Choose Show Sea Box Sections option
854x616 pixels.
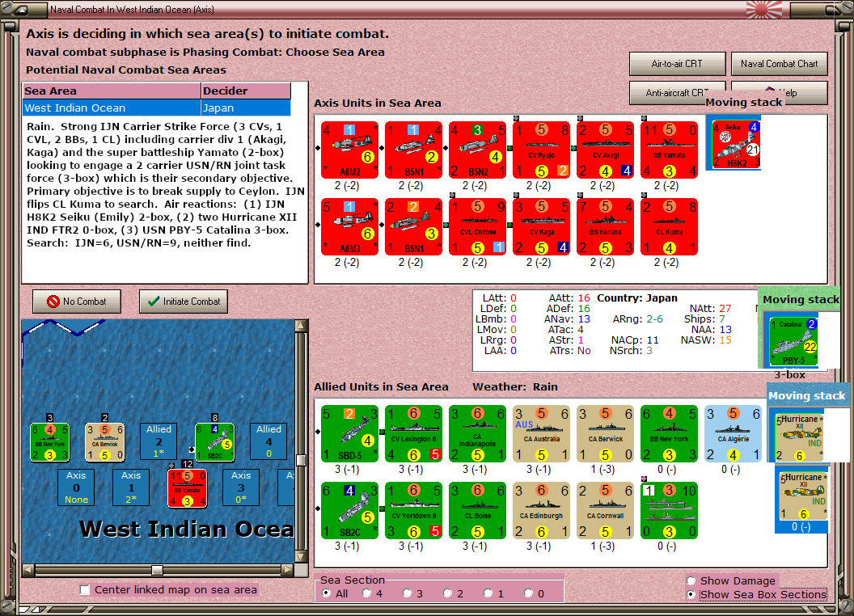point(691,595)
